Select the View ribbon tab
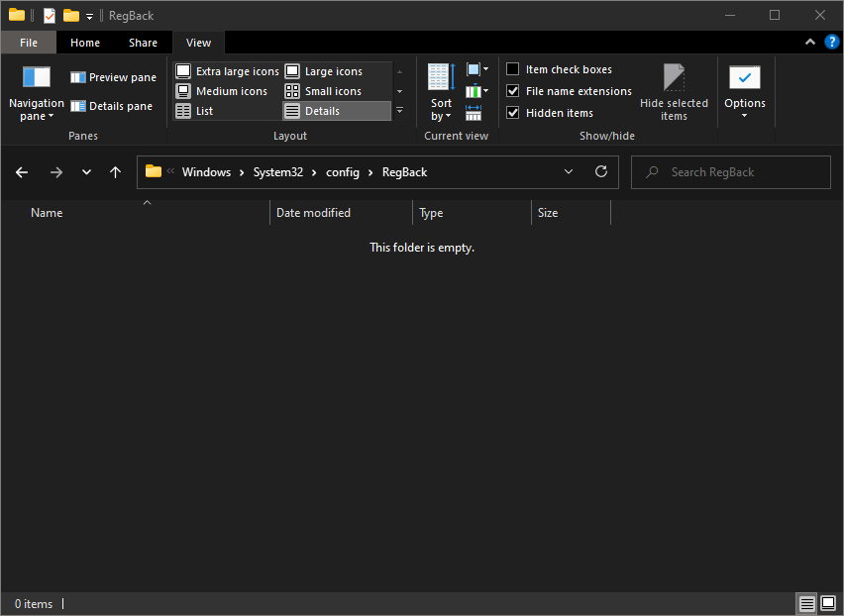The height and width of the screenshot is (616, 844). pos(199,43)
